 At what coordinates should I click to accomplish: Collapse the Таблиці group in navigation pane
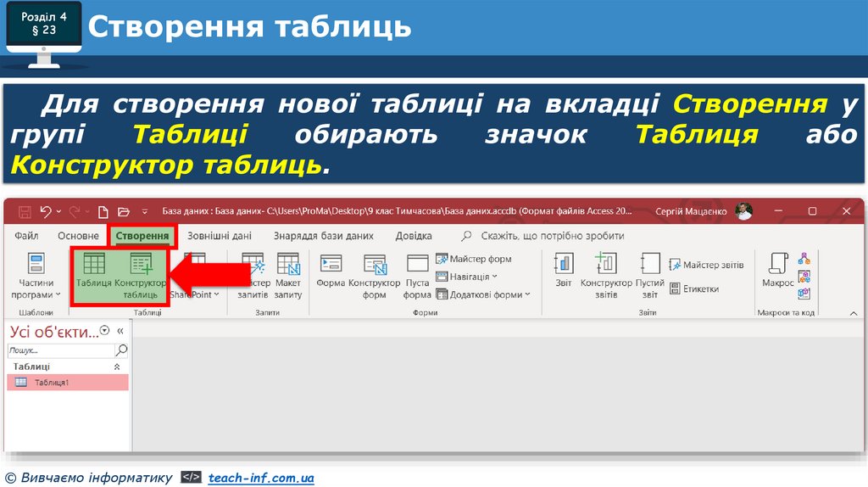click(117, 367)
